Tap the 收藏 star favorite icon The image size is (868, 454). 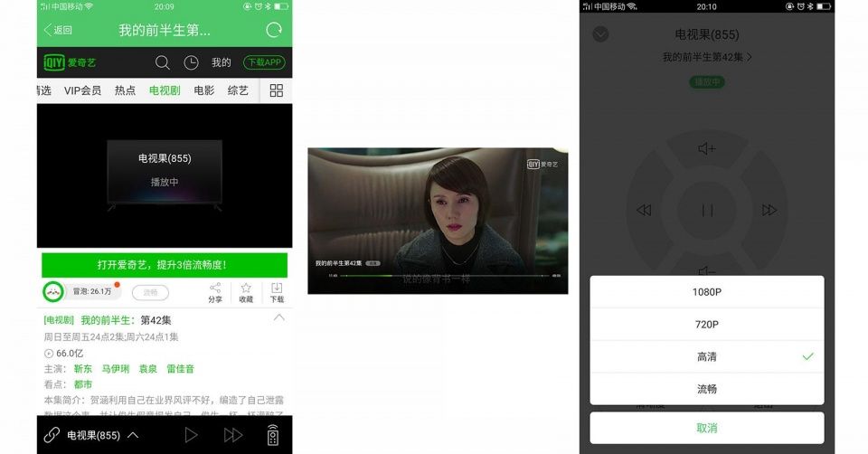246,293
